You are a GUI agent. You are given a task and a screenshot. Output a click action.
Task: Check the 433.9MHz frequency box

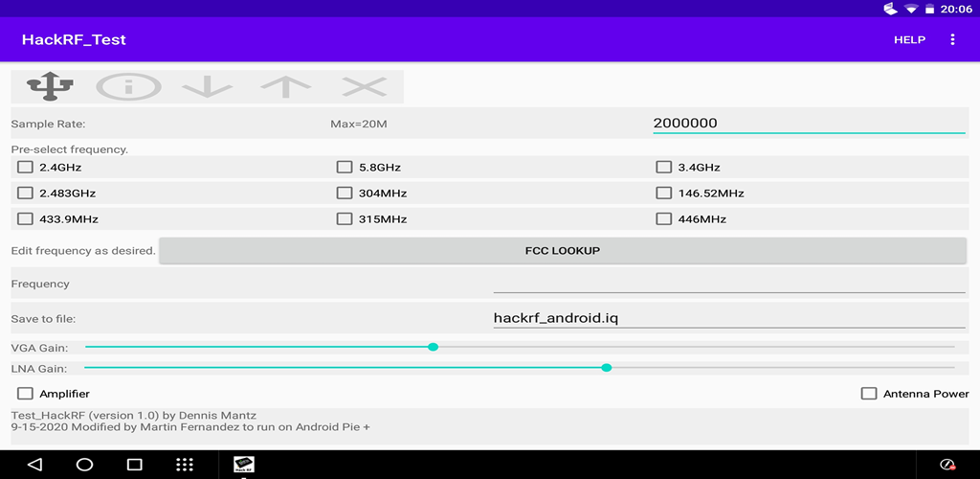point(25,218)
